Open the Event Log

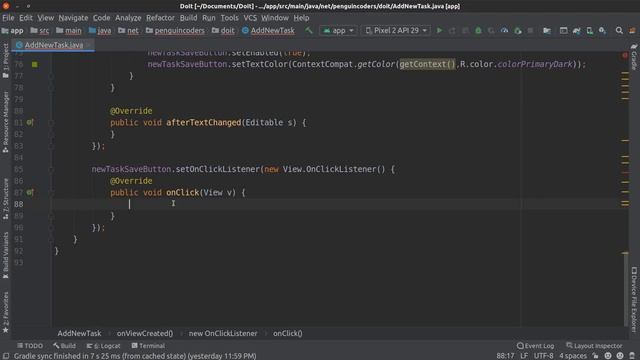(x=536, y=346)
